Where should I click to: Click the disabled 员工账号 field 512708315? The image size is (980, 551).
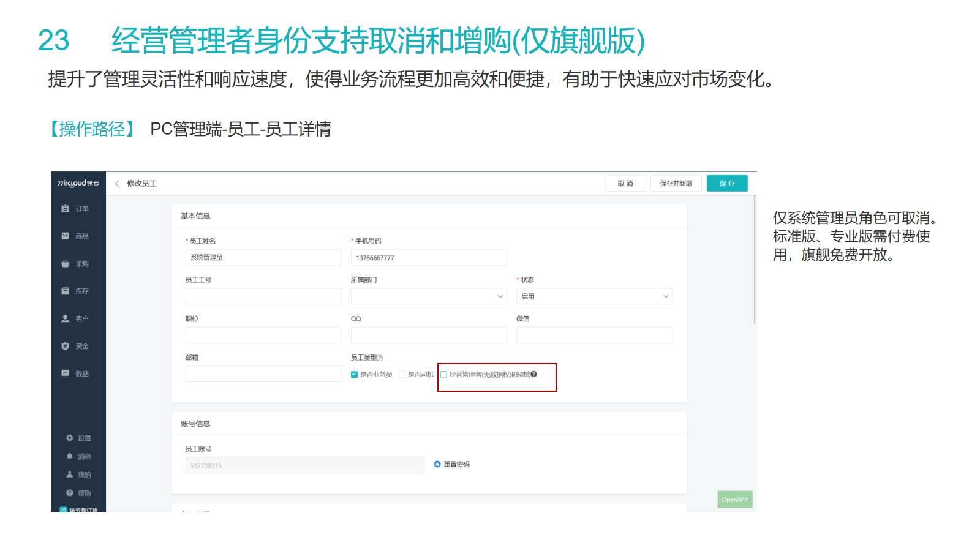(x=305, y=465)
